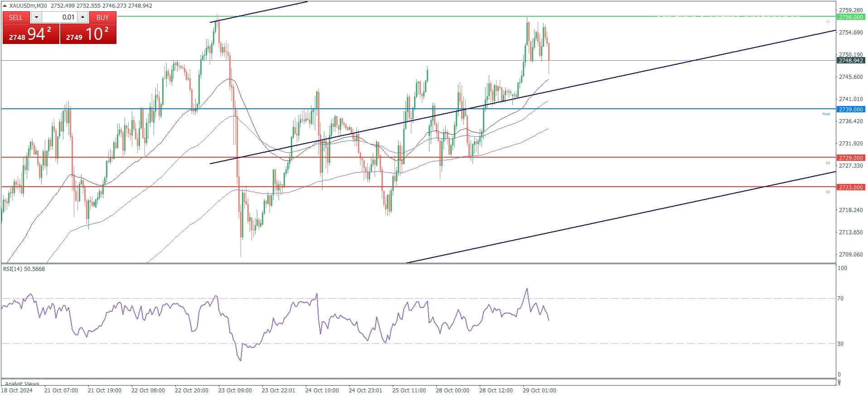
Task: Click the RSI 30 level label
Action: (840, 343)
